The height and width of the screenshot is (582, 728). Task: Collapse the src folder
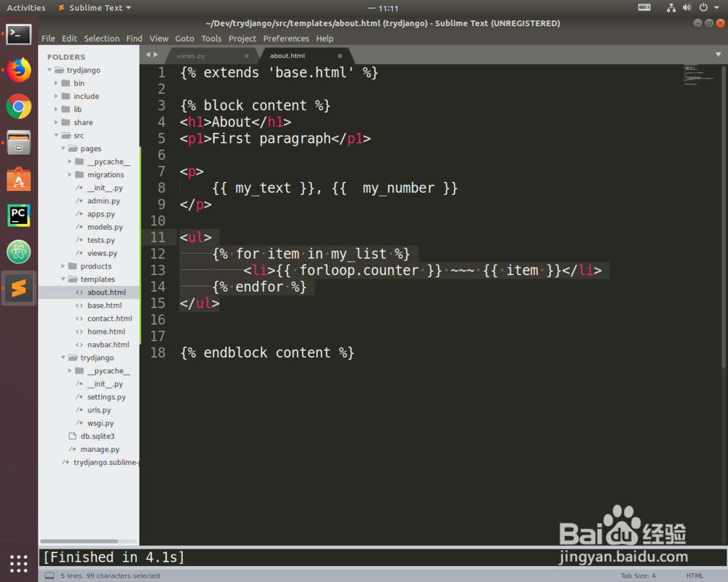(56, 135)
